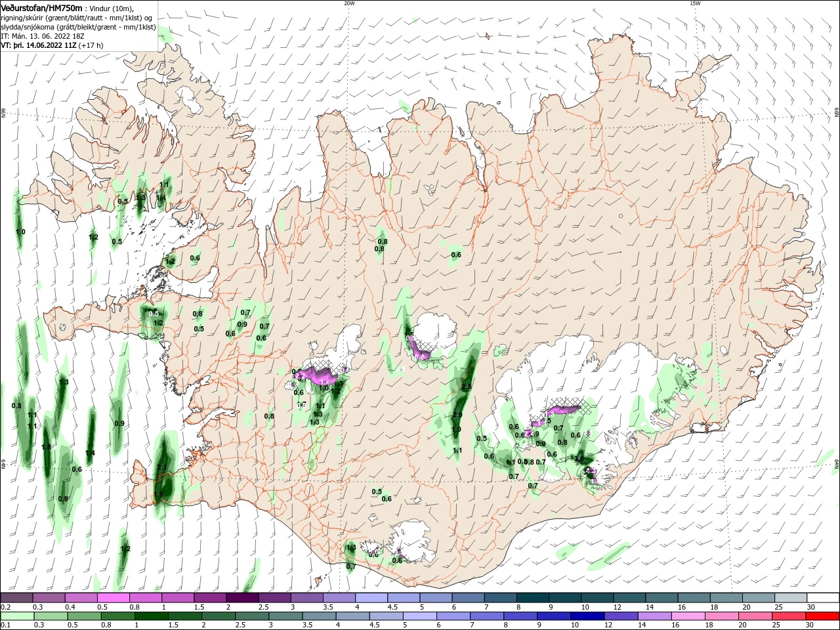Click the 'Veðurstofan/HM750m' map title
This screenshot has width=840, height=630.
[41, 8]
